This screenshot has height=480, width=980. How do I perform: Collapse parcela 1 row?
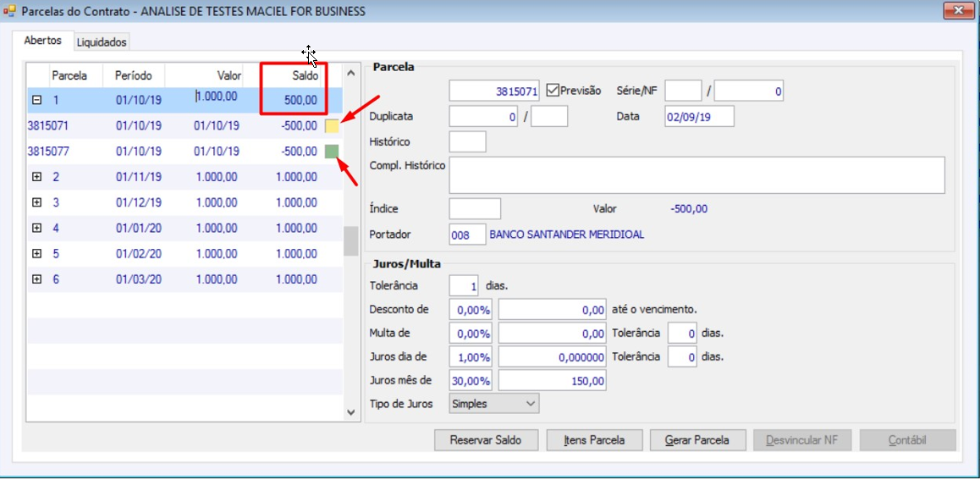(x=37, y=99)
